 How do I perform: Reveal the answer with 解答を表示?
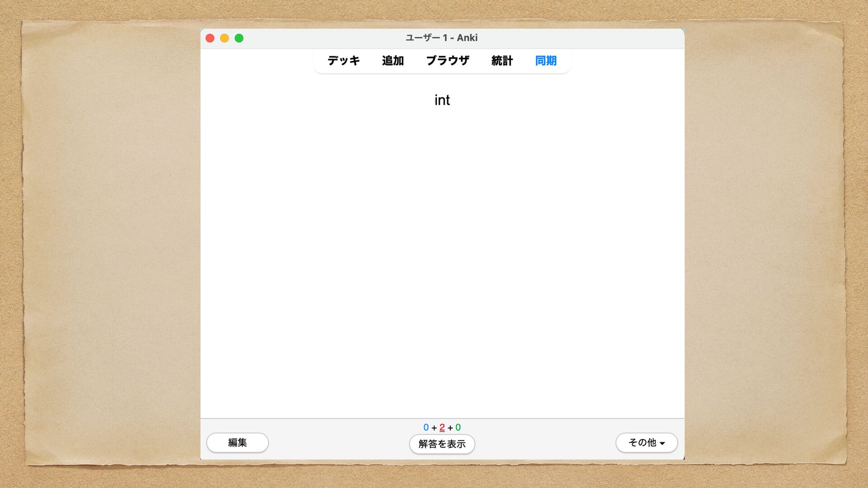[442, 444]
